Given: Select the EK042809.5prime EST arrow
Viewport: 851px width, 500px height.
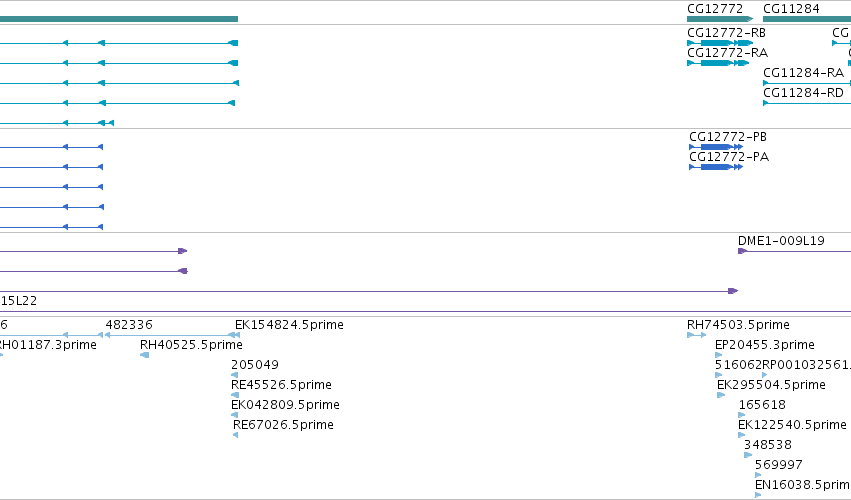Looking at the screenshot, I should coord(234,415).
